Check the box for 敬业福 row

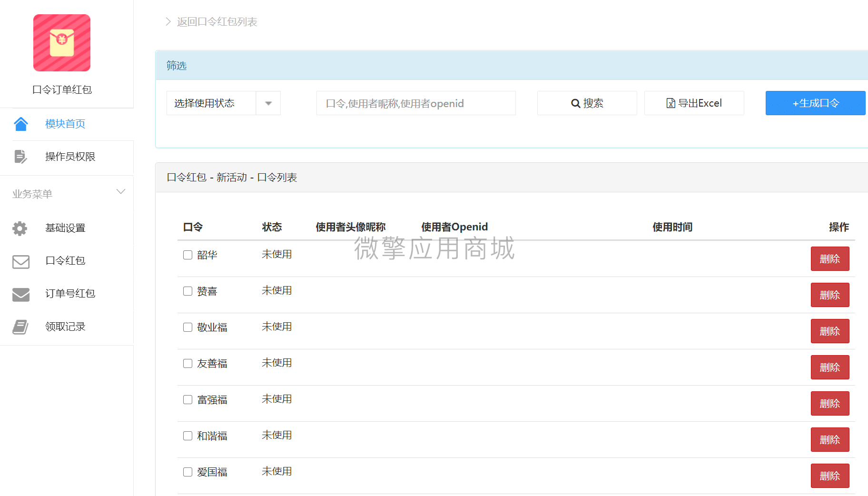pos(188,327)
